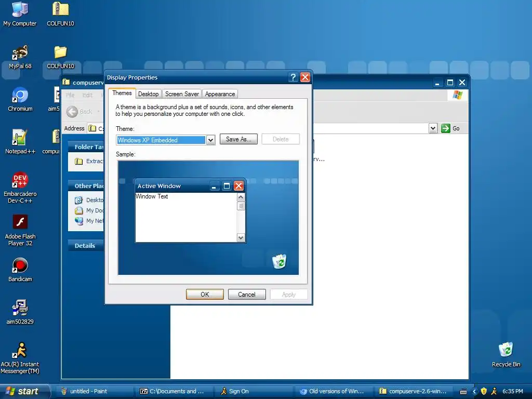Switch to the Desktop tab
Viewport: 532px width, 399px height.
point(148,94)
